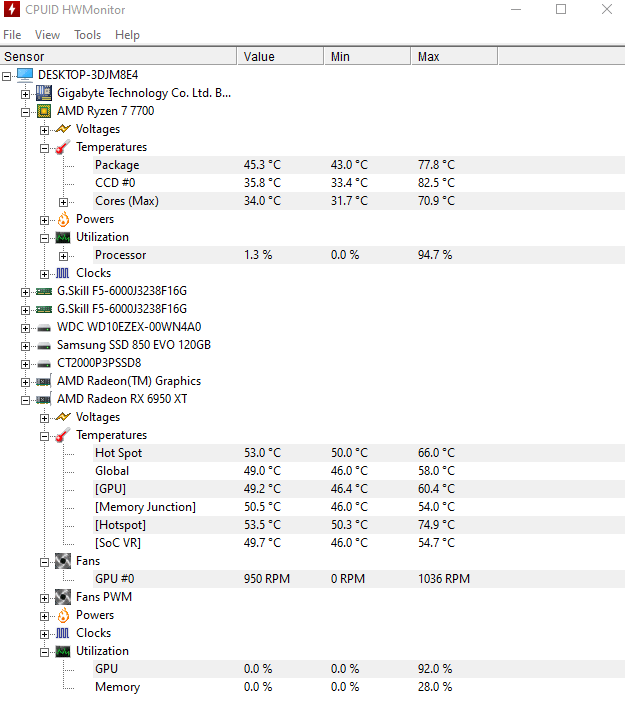Click the Gigabyte motherboard icon
Screen dimensions: 625x707
[44, 93]
